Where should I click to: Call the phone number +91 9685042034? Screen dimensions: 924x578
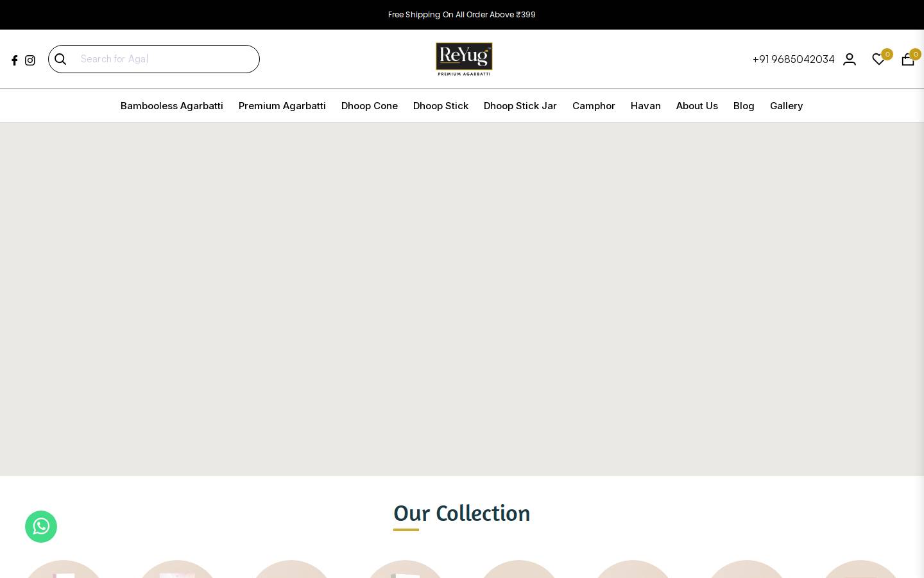tap(794, 59)
